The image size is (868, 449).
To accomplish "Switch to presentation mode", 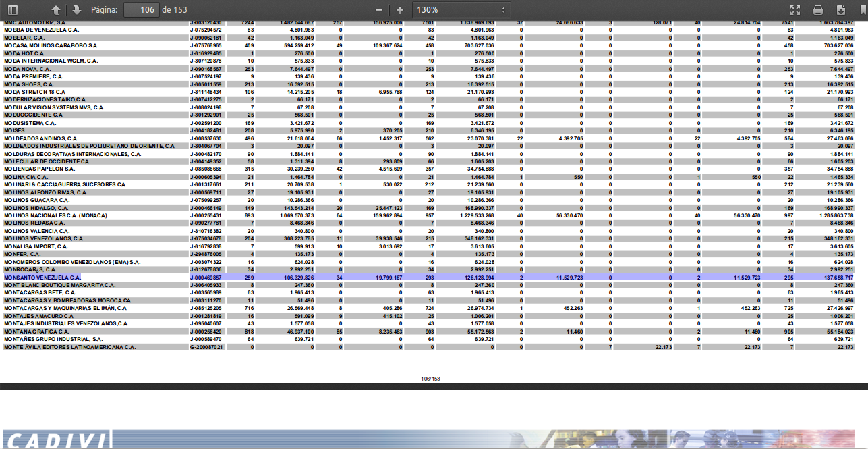I will (795, 10).
